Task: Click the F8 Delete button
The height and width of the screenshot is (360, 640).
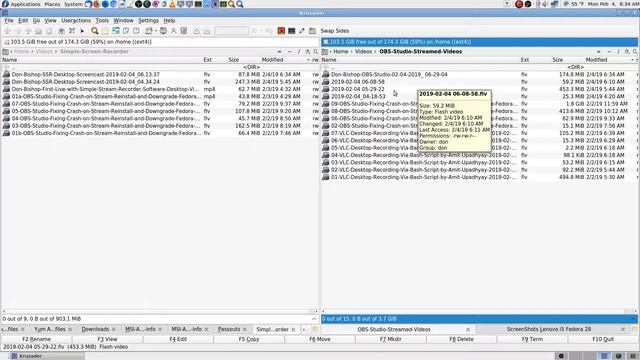Action: [462, 339]
